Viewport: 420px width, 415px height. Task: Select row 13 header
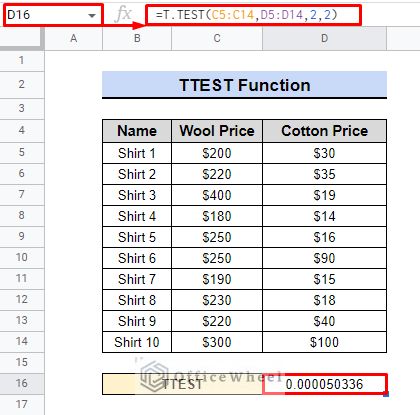click(22, 321)
